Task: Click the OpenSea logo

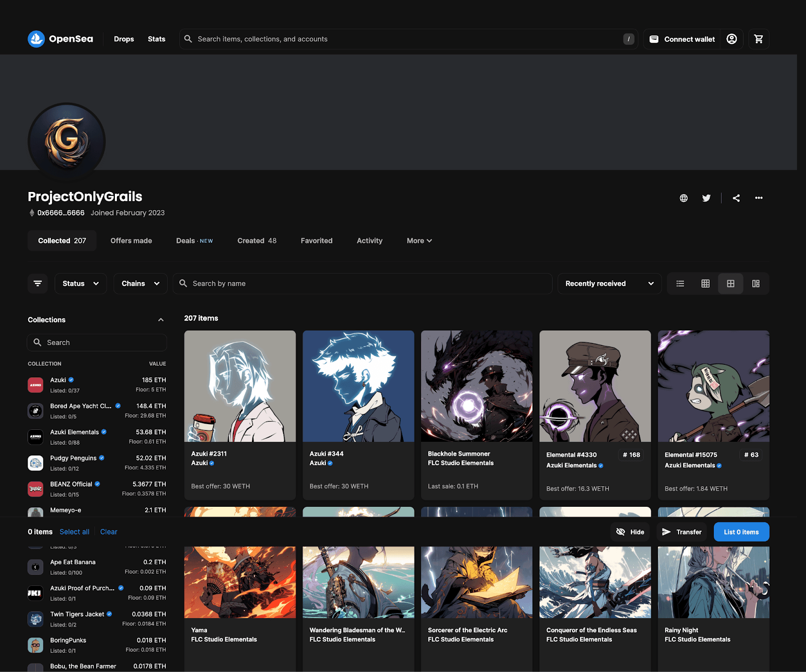Action: (x=60, y=39)
